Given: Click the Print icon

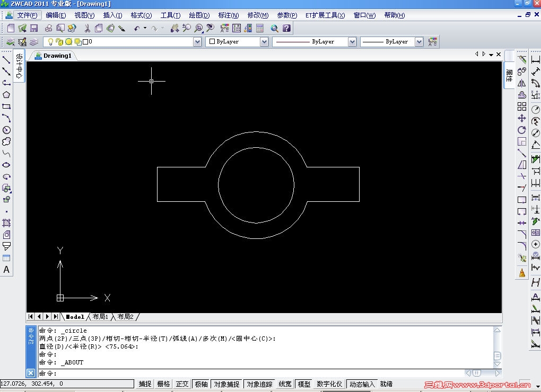Looking at the screenshot, I should pyautogui.click(x=49, y=28).
